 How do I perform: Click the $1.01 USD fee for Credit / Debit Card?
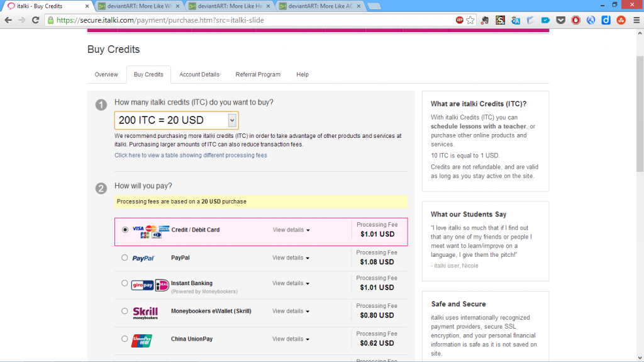coord(377,234)
